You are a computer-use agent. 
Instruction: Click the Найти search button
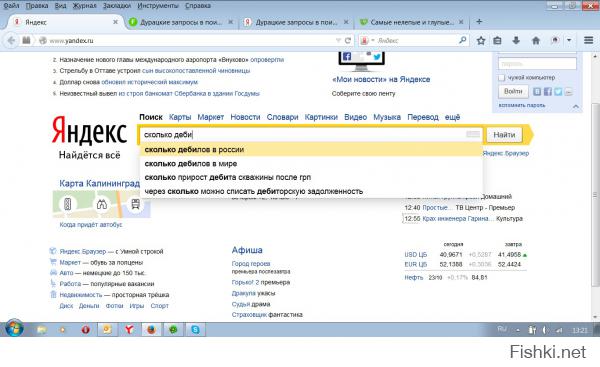coord(504,135)
